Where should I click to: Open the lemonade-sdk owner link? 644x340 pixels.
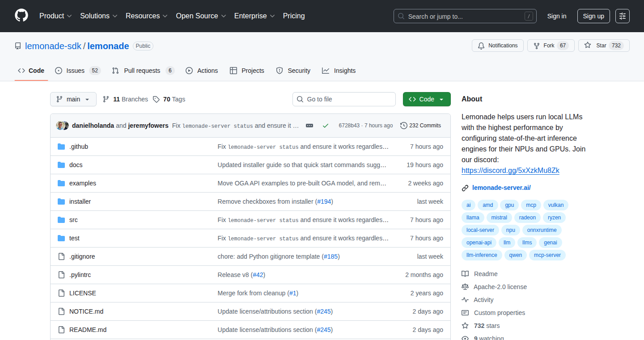click(x=53, y=46)
